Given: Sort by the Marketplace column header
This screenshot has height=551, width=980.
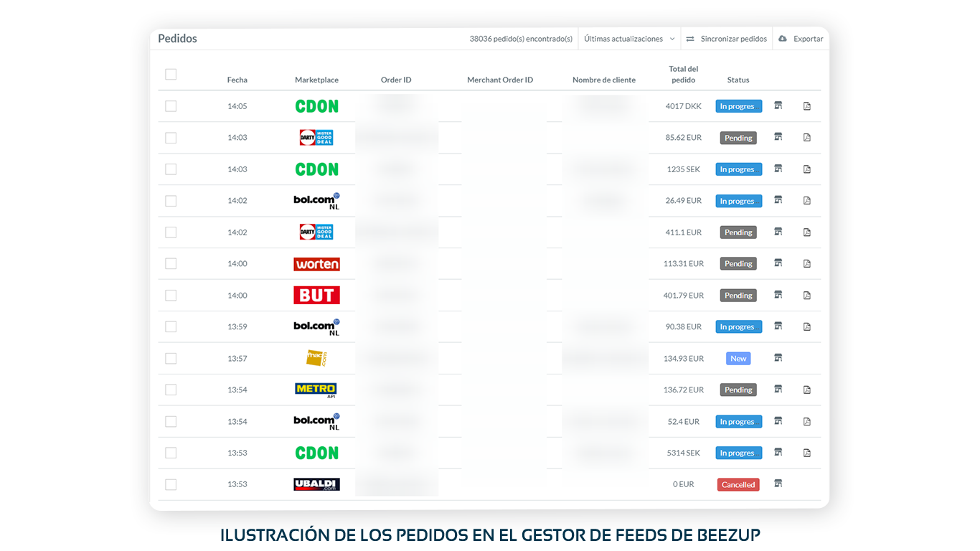Looking at the screenshot, I should (316, 80).
